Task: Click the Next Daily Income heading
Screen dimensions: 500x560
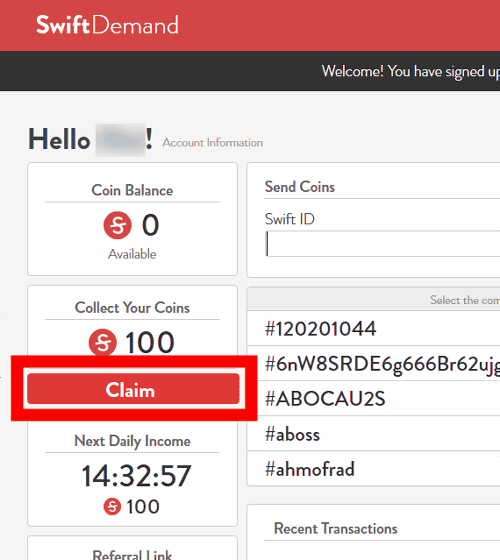Action: [x=132, y=441]
